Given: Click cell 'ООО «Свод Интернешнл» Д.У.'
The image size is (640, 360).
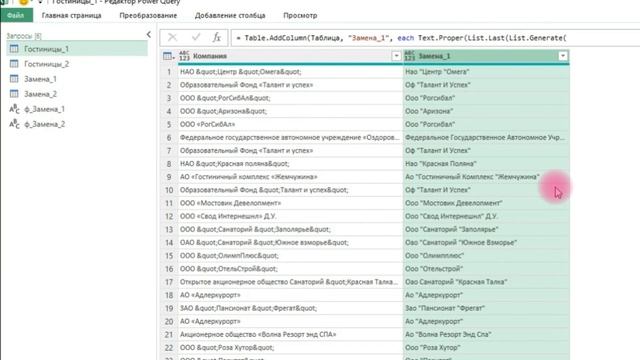Looking at the screenshot, I should (x=290, y=216).
